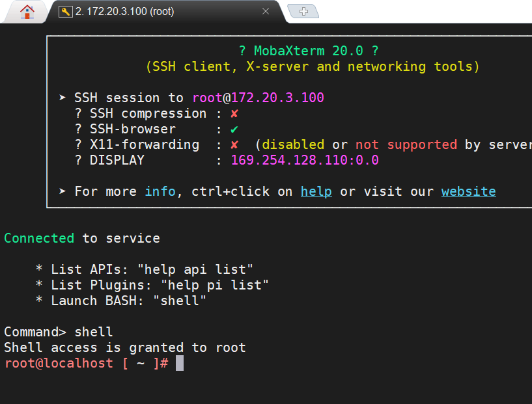Click the green checkmark beside SSH-browser
The width and height of the screenshot is (532, 404).
[x=234, y=129]
